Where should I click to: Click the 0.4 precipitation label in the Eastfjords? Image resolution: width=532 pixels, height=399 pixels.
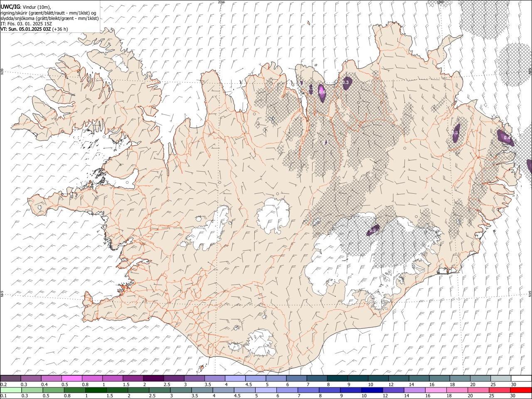507,138
